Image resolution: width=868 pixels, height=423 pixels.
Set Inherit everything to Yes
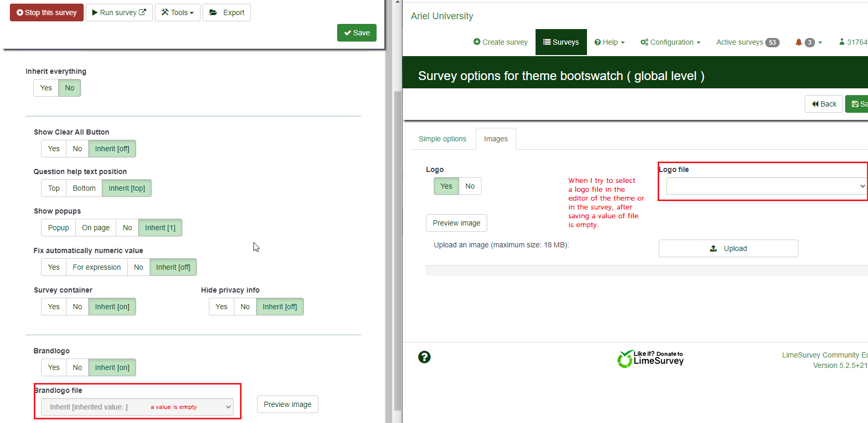pyautogui.click(x=46, y=88)
